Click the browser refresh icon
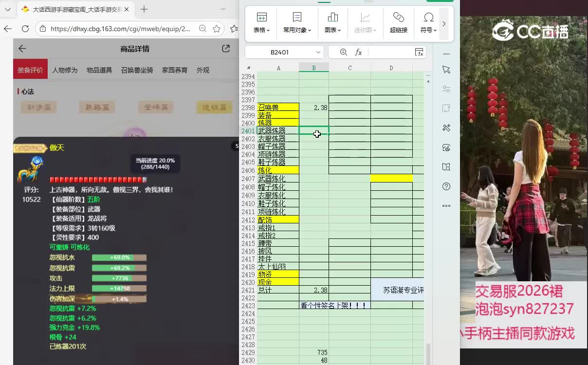Image resolution: width=588 pixels, height=365 pixels. coord(25,29)
